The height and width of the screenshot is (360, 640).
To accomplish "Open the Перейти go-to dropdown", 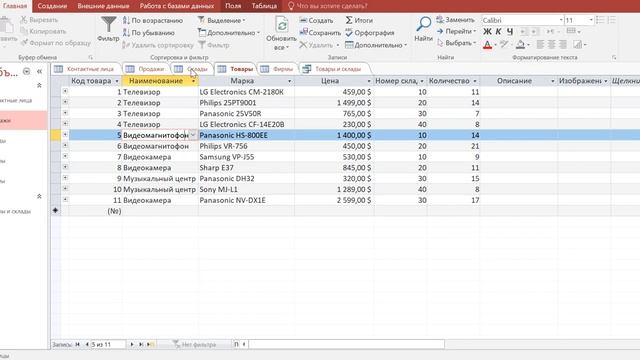I will click(456, 31).
